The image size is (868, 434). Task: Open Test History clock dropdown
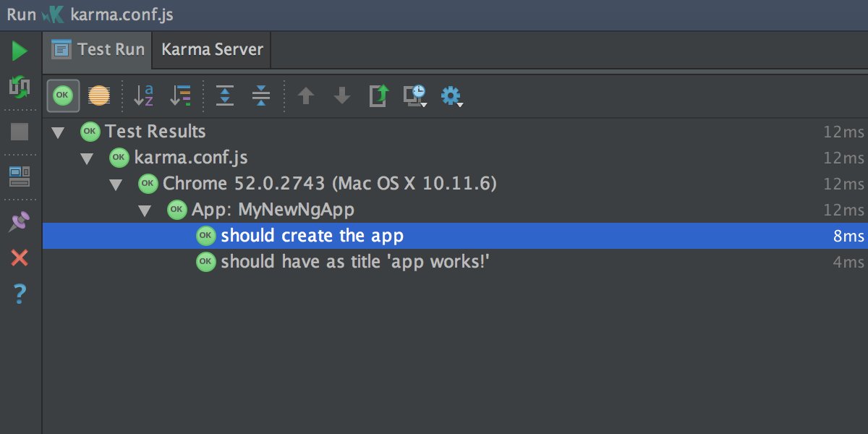point(415,95)
